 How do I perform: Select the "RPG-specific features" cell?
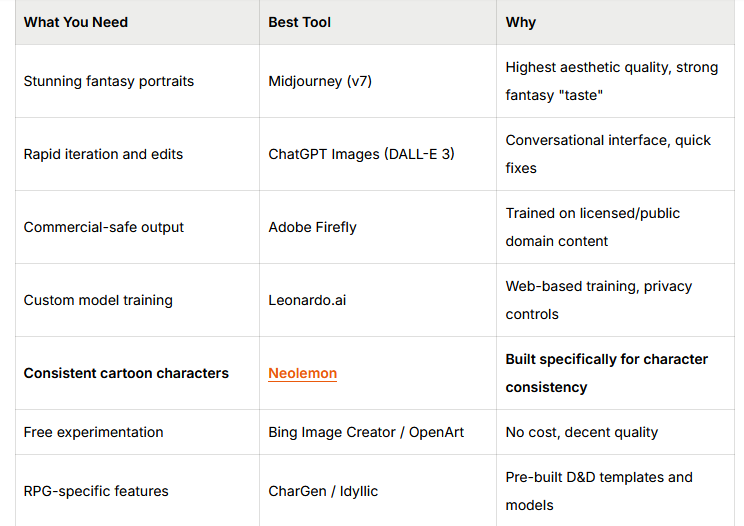click(96, 491)
